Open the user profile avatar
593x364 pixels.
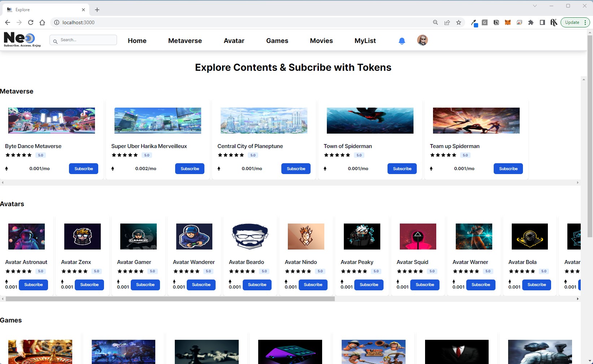(x=422, y=40)
